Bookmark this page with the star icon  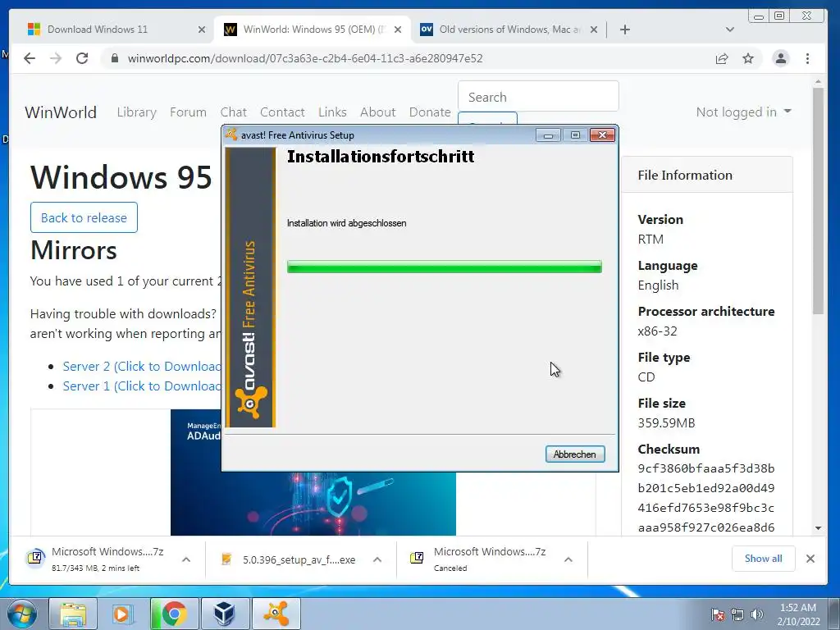pyautogui.click(x=748, y=58)
